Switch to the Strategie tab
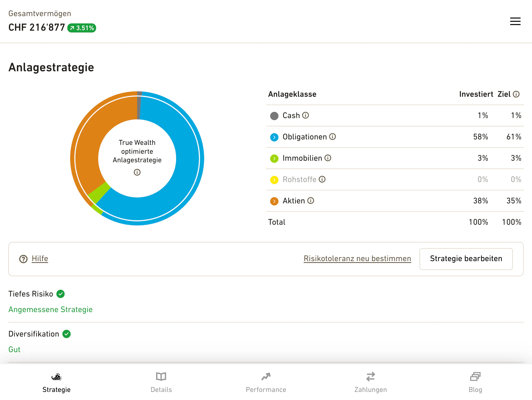 [56, 382]
